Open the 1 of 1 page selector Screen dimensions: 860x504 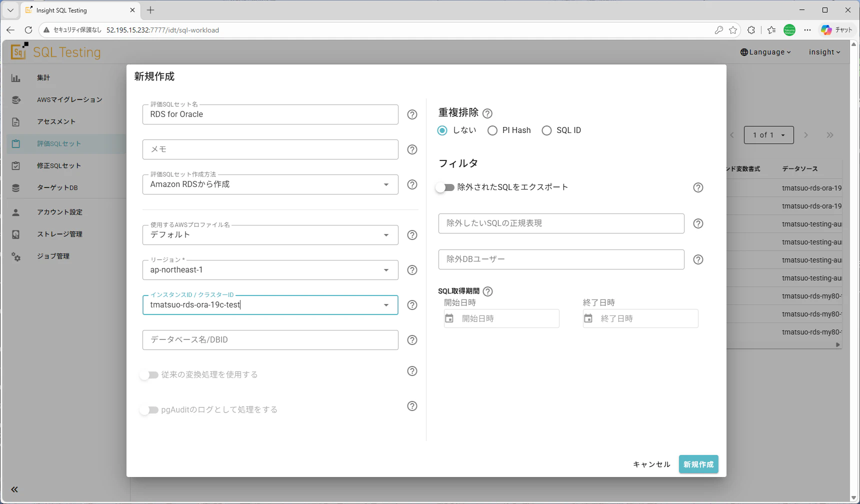[x=768, y=135]
